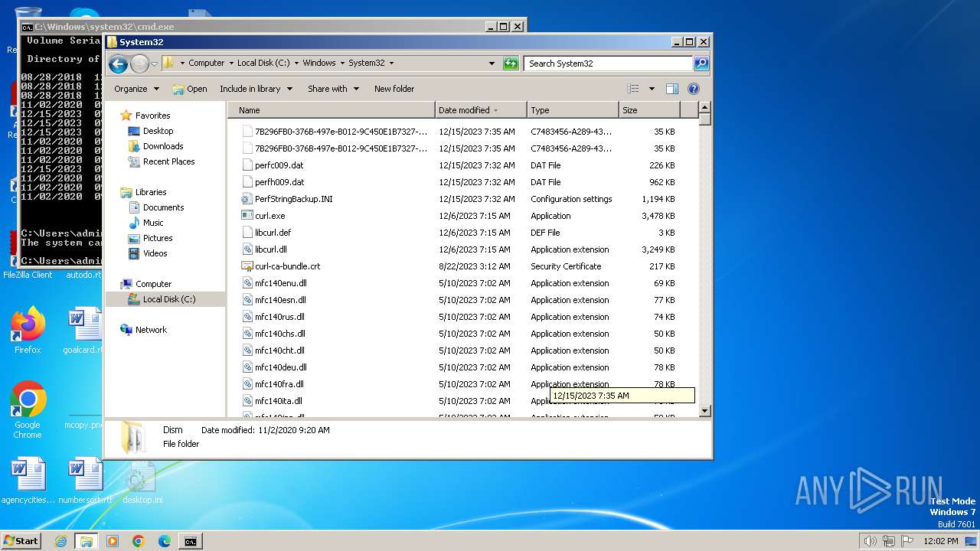Select Music library
This screenshot has width=980, height=551.
point(153,223)
